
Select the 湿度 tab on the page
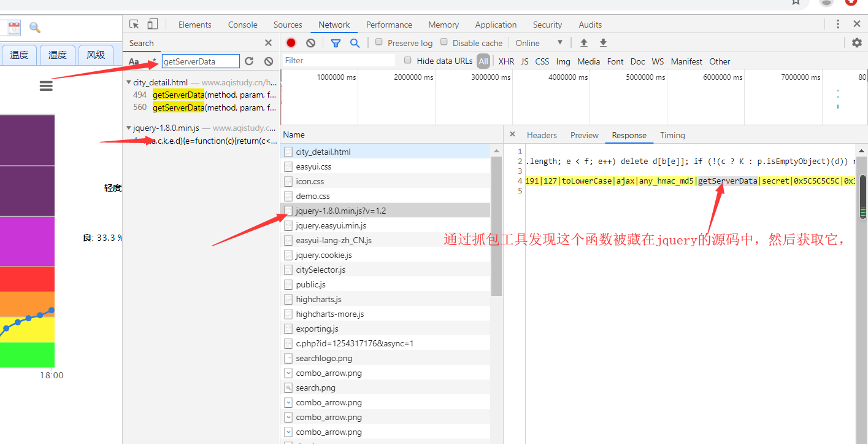pos(58,55)
